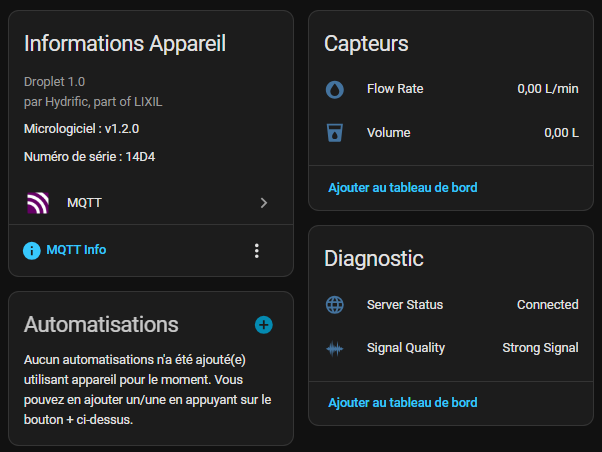Open the three-dot overflow menu
This screenshot has width=602, height=452.
[x=257, y=251]
